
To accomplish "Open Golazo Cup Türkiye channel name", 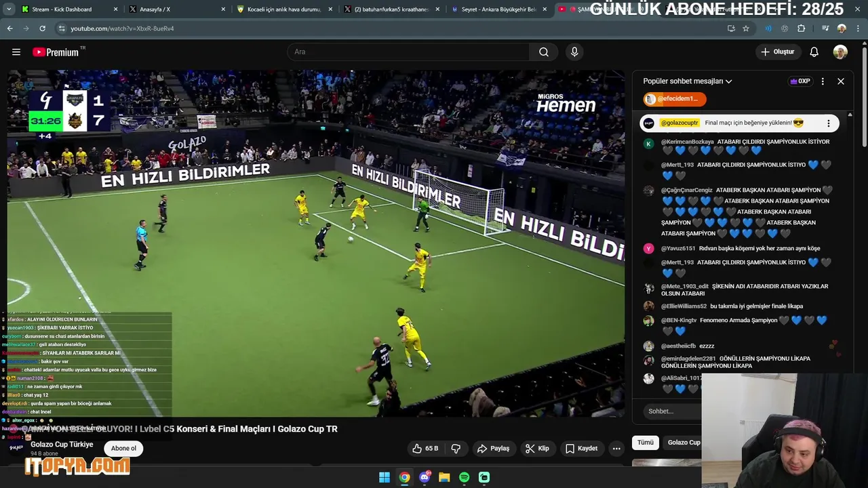I will click(62, 445).
